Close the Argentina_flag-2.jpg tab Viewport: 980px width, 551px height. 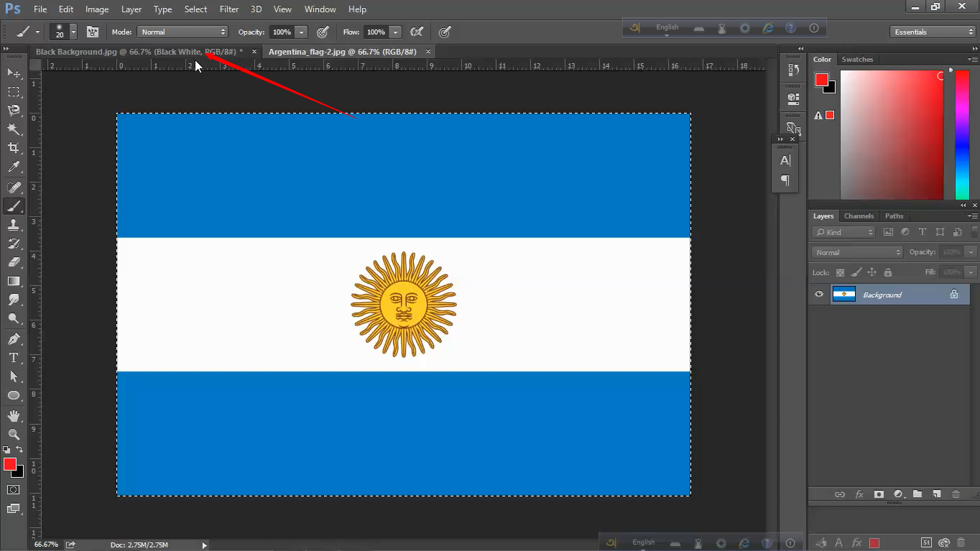(428, 52)
